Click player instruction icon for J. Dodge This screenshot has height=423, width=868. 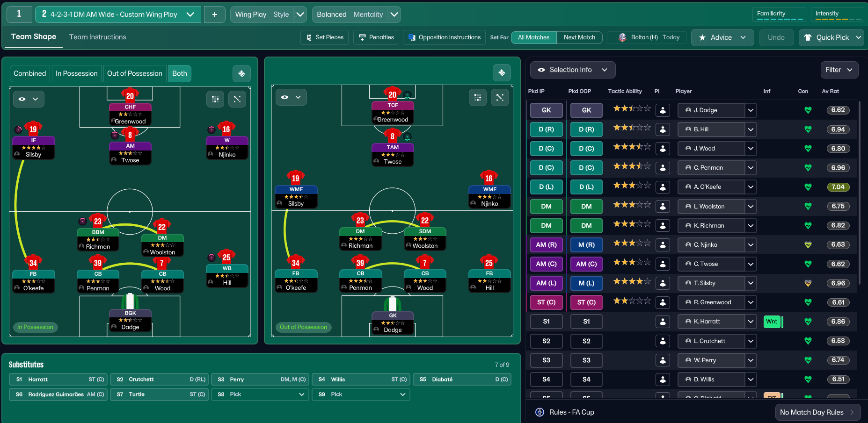[x=663, y=110]
